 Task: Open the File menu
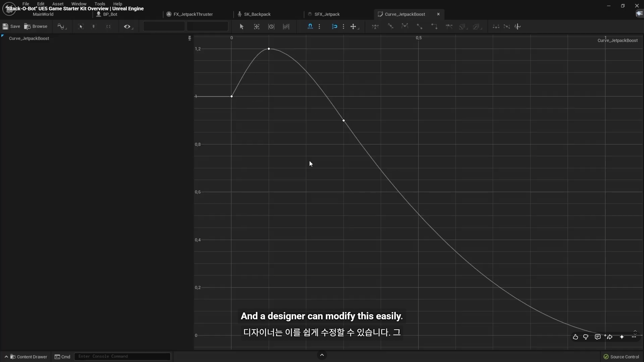(26, 4)
